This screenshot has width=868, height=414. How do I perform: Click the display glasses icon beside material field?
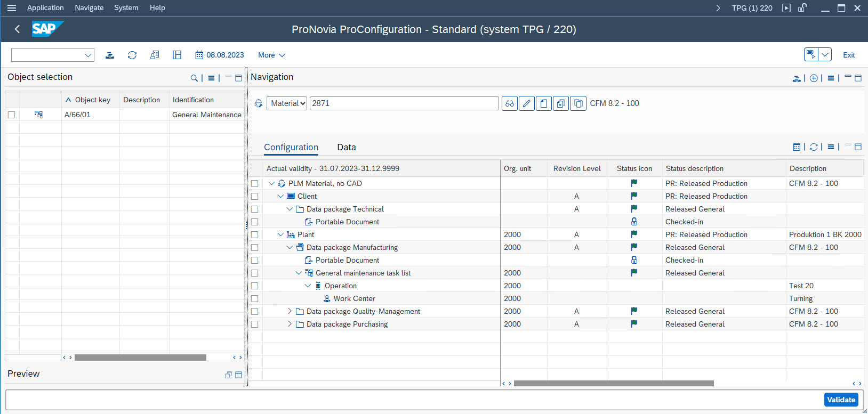click(510, 103)
